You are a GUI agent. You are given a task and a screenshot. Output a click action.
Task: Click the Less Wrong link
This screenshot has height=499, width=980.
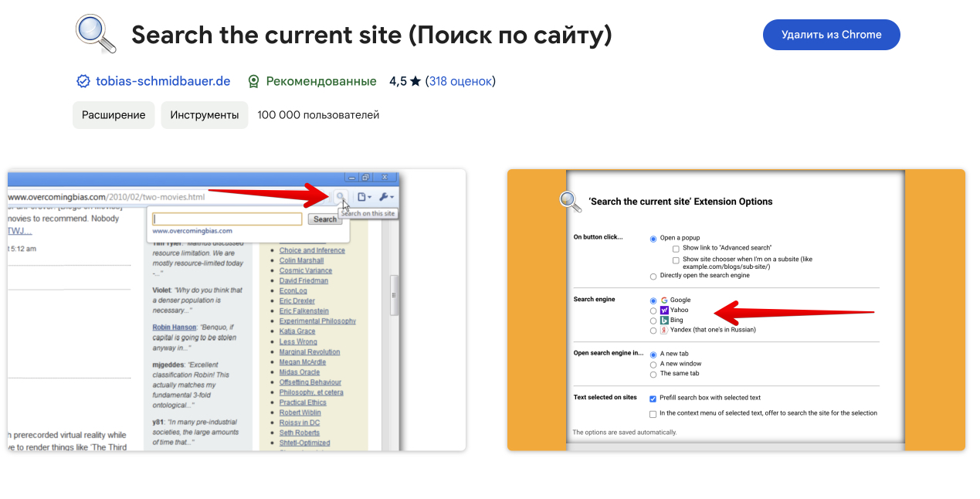[298, 341]
